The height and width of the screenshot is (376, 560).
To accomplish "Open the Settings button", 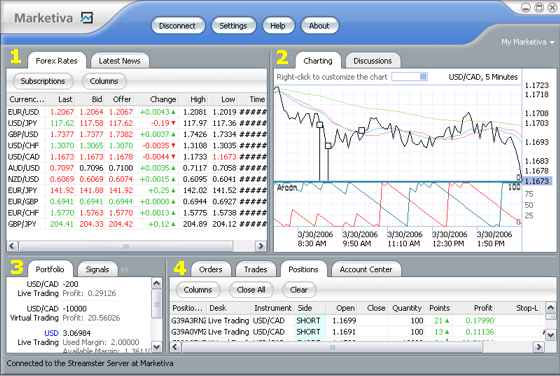I will pyautogui.click(x=233, y=26).
